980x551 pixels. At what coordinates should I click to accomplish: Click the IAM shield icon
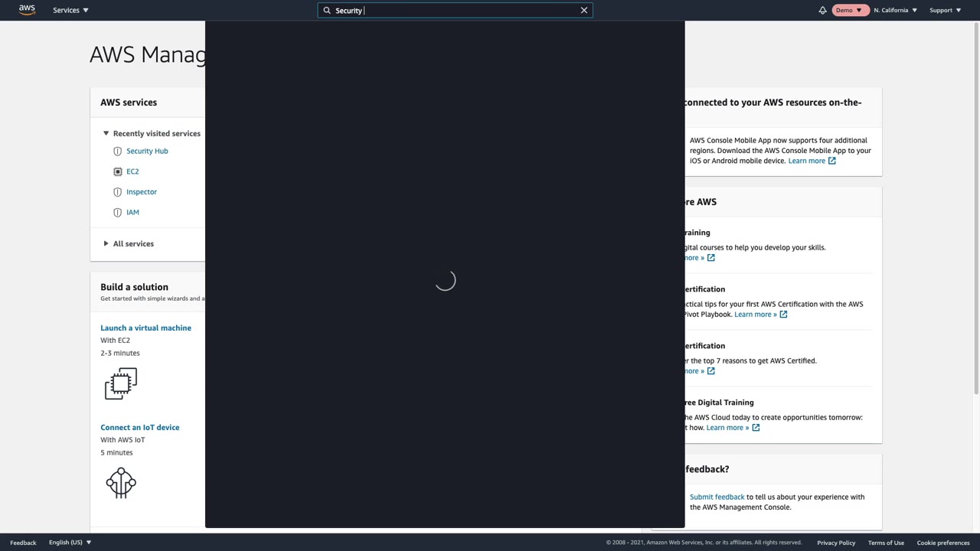(x=117, y=212)
